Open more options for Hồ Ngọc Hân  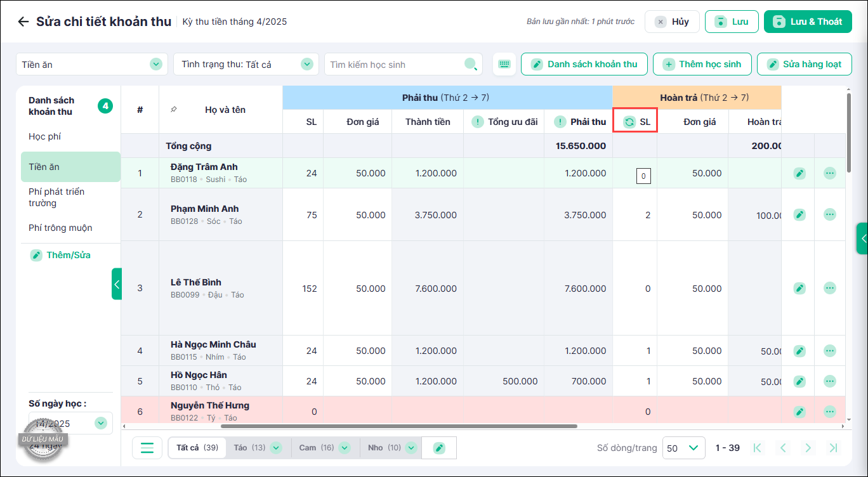pyautogui.click(x=830, y=381)
